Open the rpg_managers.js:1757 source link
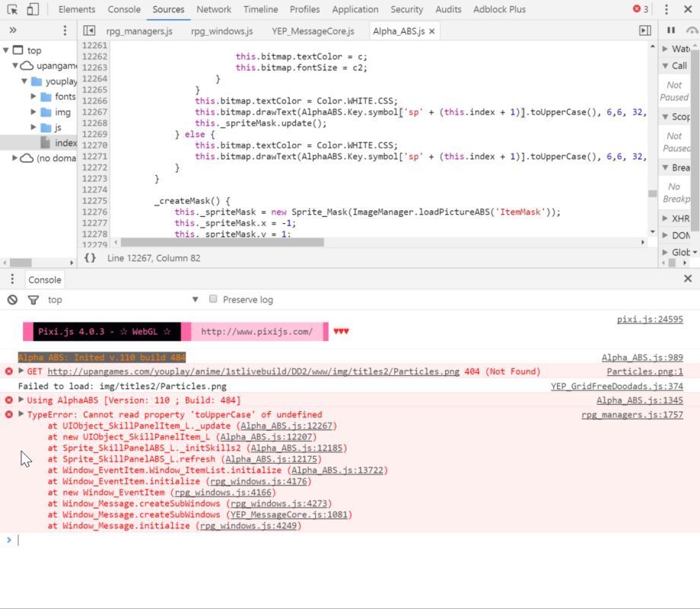The height and width of the screenshot is (609, 700). [x=632, y=415]
